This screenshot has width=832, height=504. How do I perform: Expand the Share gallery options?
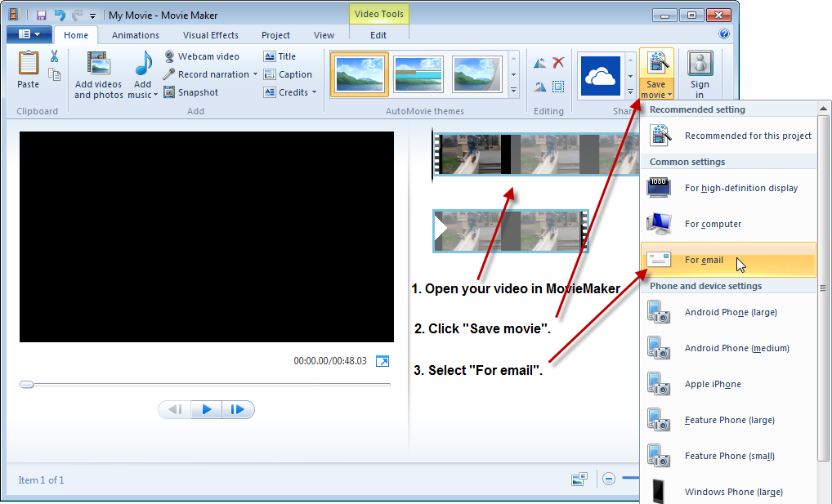pyautogui.click(x=630, y=91)
